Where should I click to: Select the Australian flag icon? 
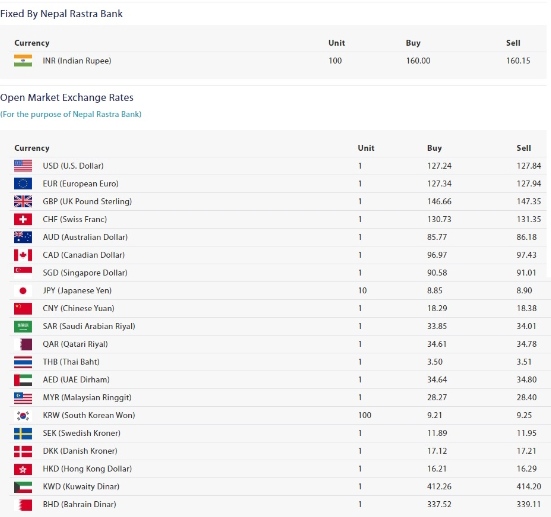pos(23,237)
